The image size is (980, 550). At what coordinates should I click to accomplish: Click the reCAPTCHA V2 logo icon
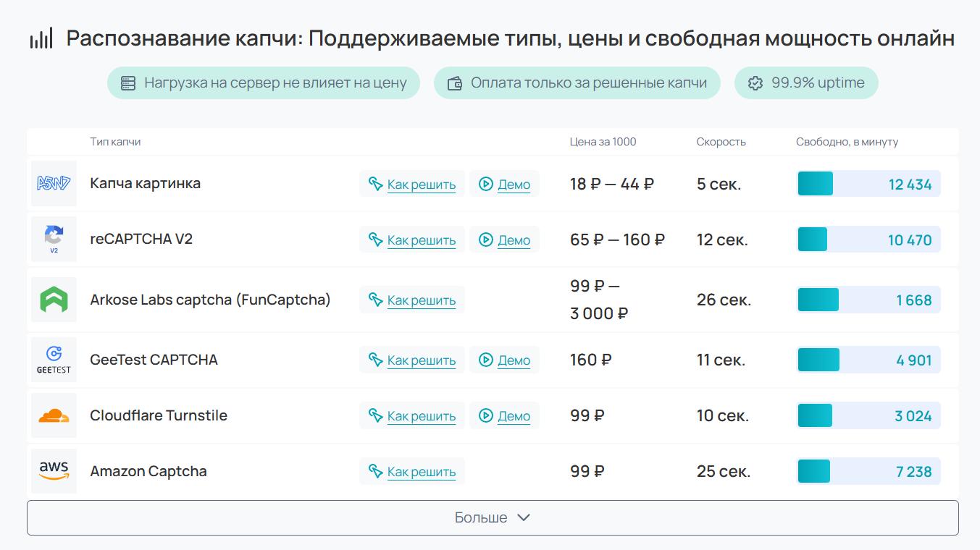[54, 239]
